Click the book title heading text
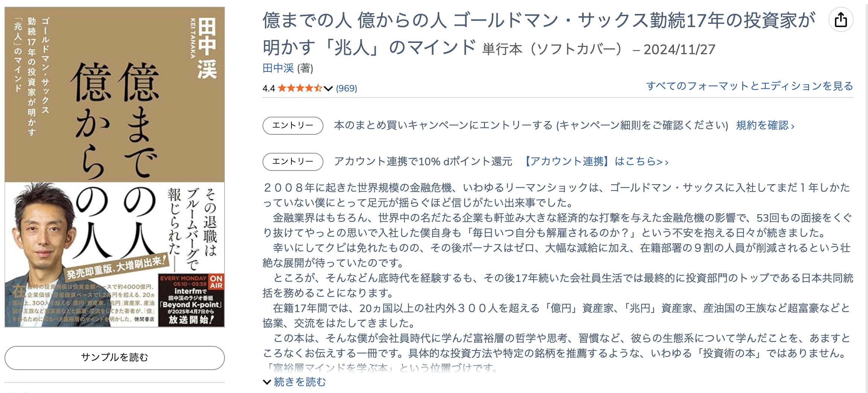 [538, 21]
